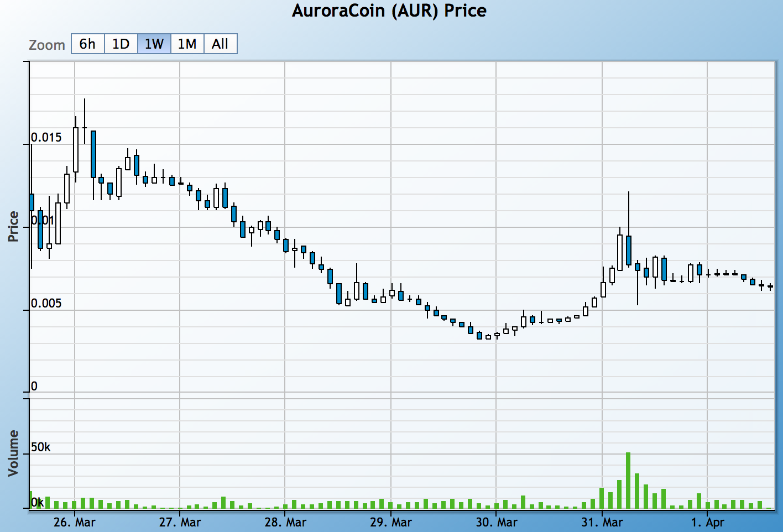Click the 27. Mar date label

180,522
